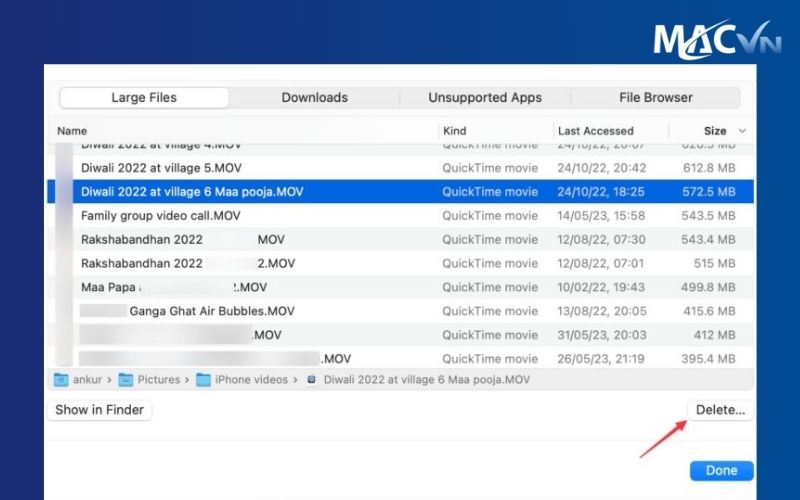Switch to the Large Files tab
The width and height of the screenshot is (800, 500).
[x=144, y=97]
